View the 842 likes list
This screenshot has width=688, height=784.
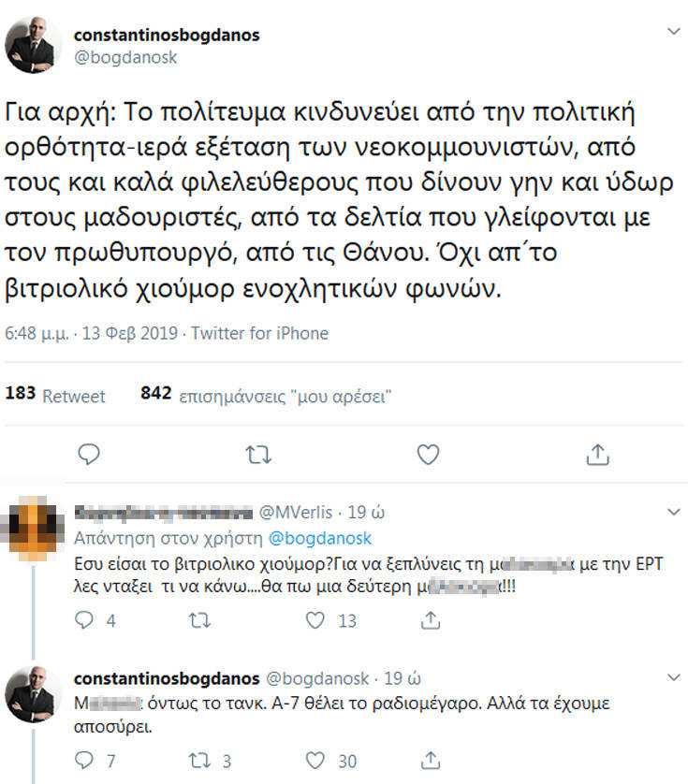coord(265,395)
